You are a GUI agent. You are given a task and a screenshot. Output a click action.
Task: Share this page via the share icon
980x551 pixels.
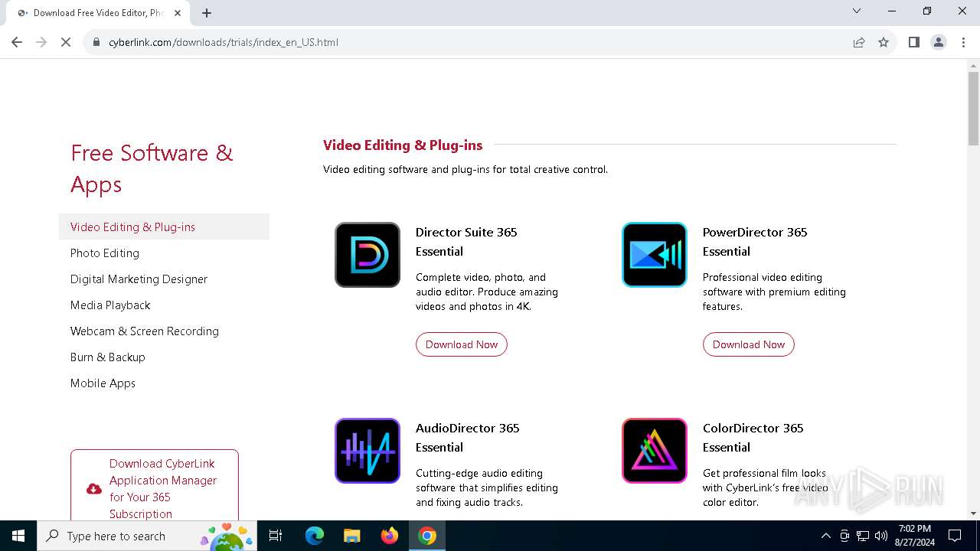pyautogui.click(x=859, y=42)
